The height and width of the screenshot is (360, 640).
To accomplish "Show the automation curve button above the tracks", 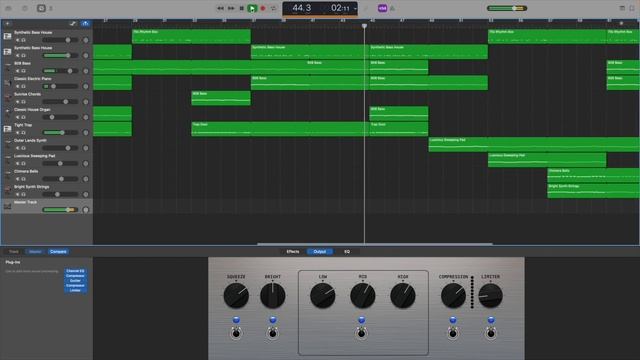I will click(x=73, y=24).
